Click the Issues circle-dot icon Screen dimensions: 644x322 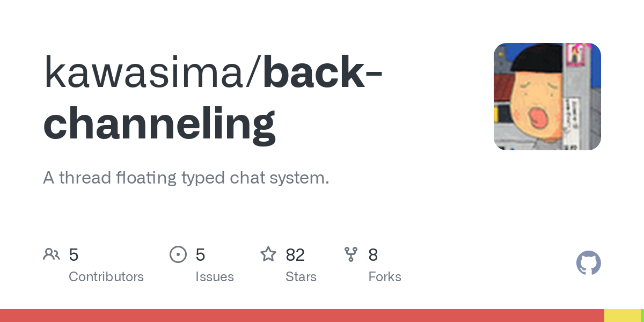[x=178, y=254]
